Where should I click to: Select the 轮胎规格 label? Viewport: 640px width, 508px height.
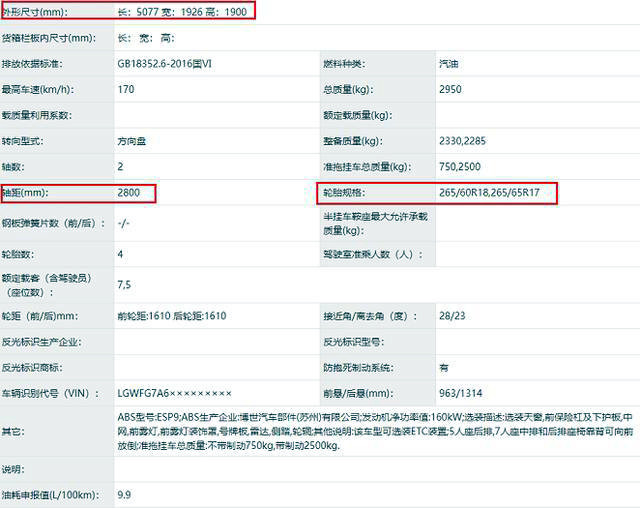pos(344,193)
